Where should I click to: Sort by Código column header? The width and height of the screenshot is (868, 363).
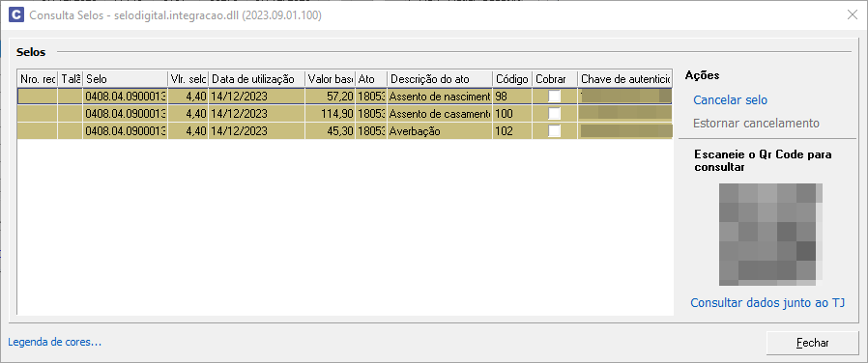point(512,78)
